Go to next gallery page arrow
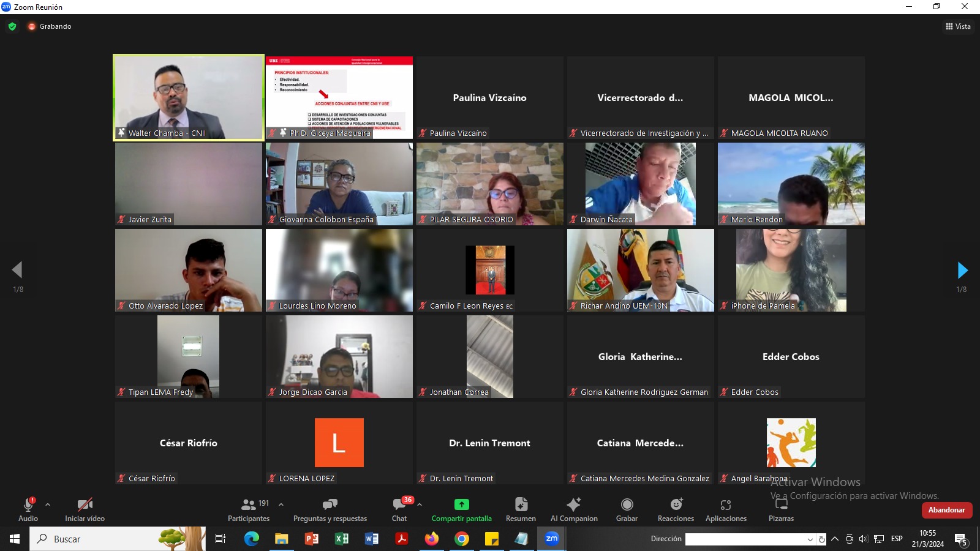980x551 pixels. pyautogui.click(x=962, y=270)
